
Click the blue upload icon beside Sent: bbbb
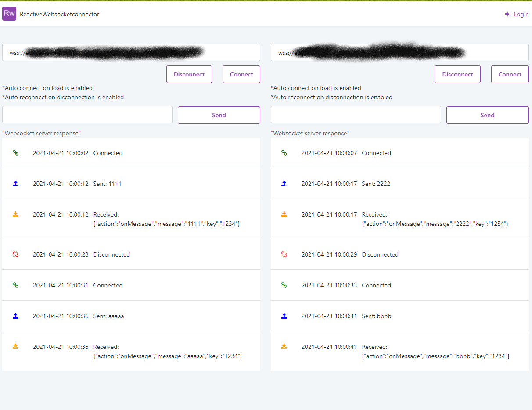pyautogui.click(x=284, y=316)
